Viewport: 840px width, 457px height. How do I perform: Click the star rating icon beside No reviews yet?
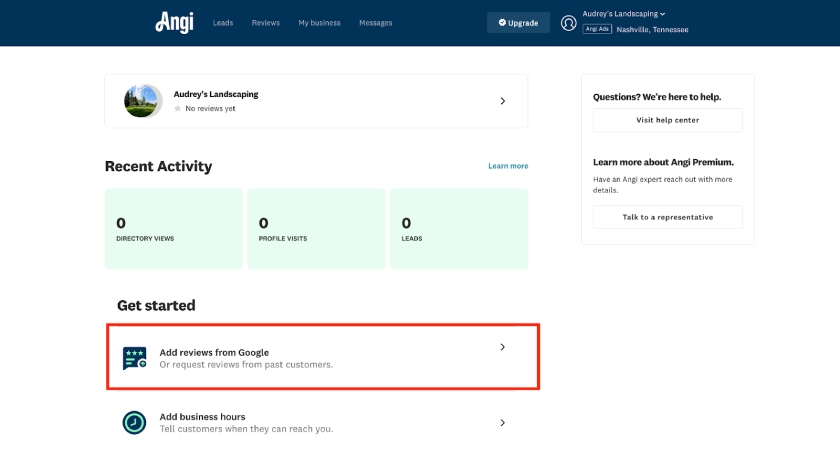point(177,109)
